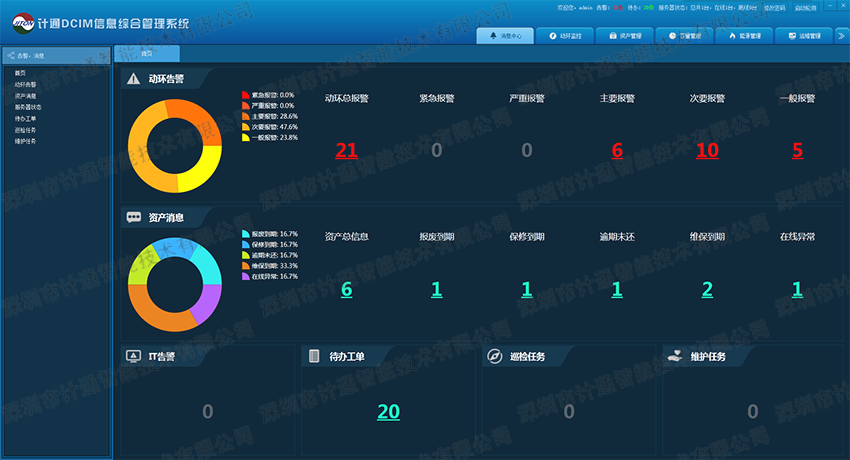Click the IT告警 monitor icon
The width and height of the screenshot is (850, 460).
coord(133,356)
